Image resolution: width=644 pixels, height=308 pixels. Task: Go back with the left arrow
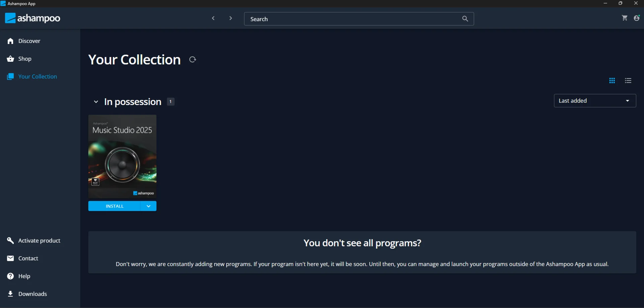pyautogui.click(x=213, y=18)
